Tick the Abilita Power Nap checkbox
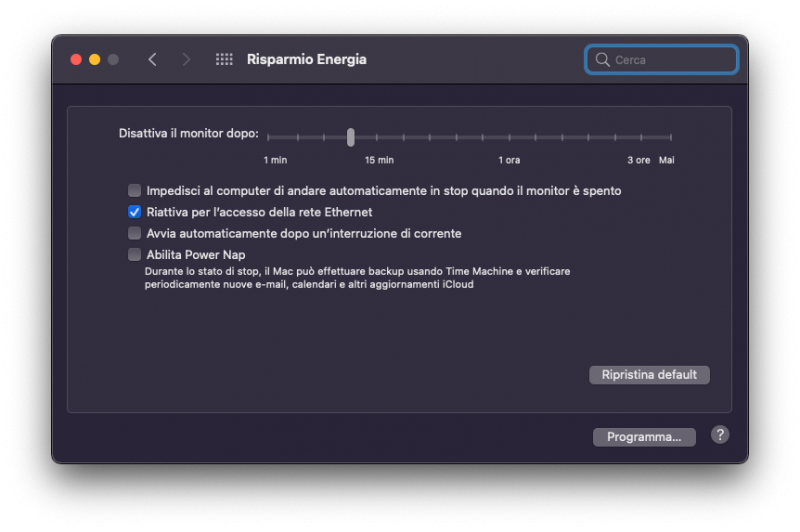Image resolution: width=800 pixels, height=532 pixels. [134, 254]
